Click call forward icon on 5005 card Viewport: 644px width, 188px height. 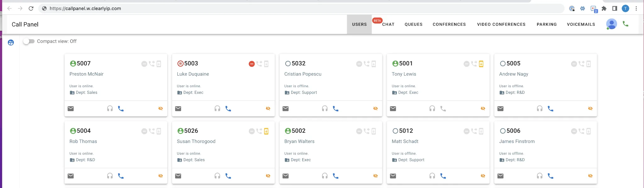(x=581, y=64)
